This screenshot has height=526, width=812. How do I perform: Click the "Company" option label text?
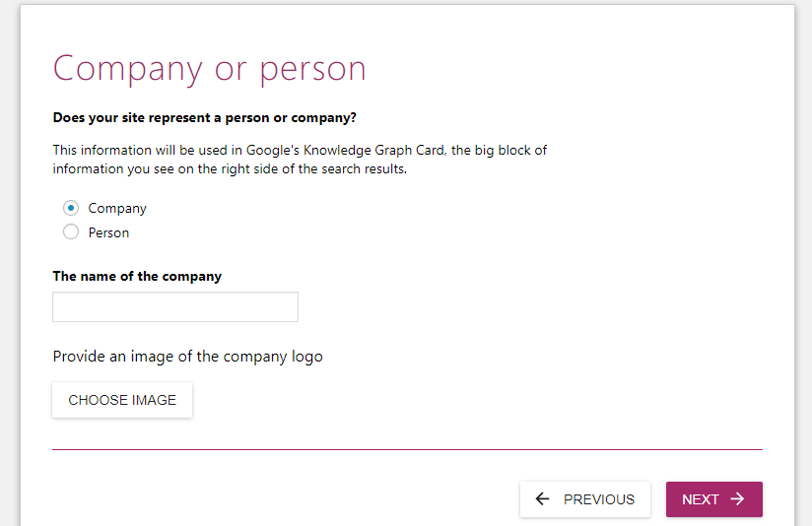pos(117,208)
